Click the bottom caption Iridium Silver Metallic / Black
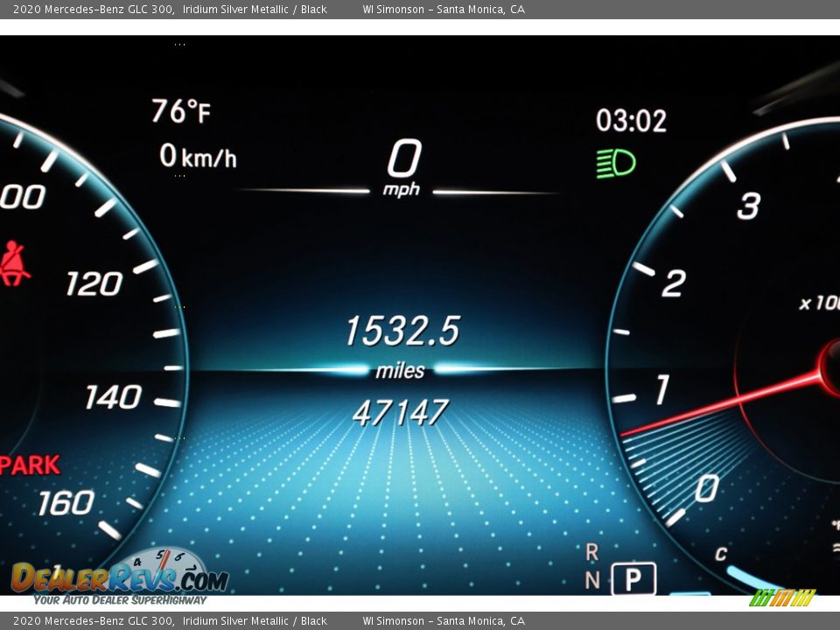840x630 pixels. (x=255, y=621)
